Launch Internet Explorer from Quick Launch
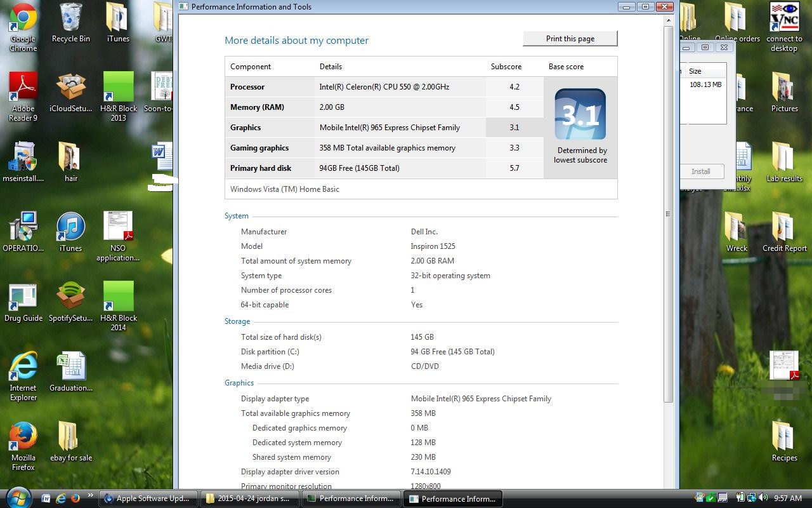The height and width of the screenshot is (508, 812). (61, 498)
